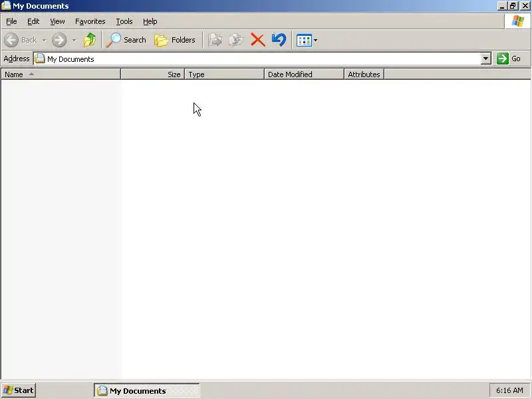This screenshot has width=532, height=399.
Task: Minimize the My Documents window
Action: point(502,6)
